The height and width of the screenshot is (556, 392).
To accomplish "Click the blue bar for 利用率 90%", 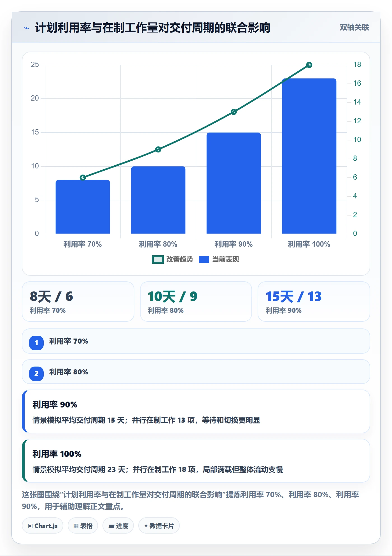I will coord(234,183).
